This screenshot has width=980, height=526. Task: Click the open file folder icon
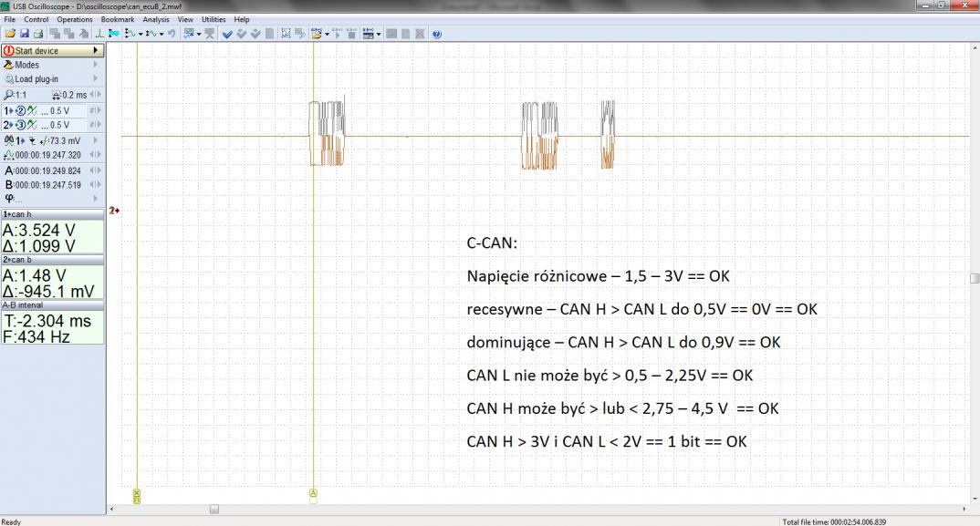tap(6, 34)
